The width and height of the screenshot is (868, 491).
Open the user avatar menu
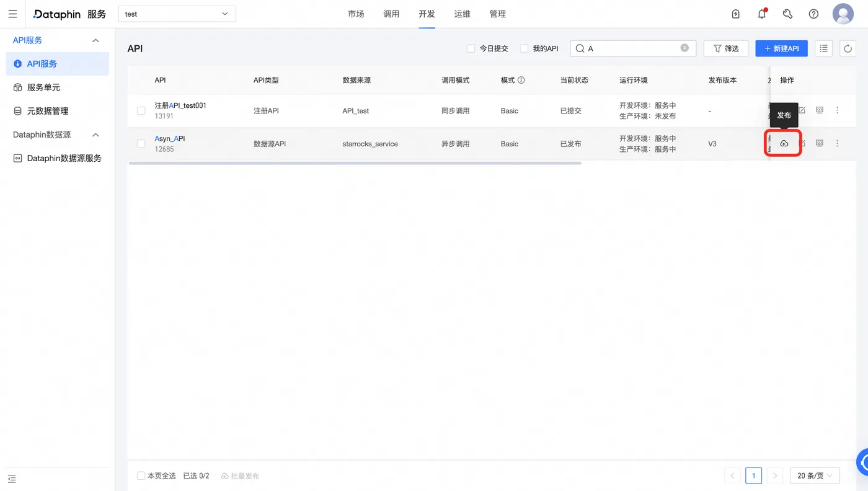pyautogui.click(x=843, y=14)
